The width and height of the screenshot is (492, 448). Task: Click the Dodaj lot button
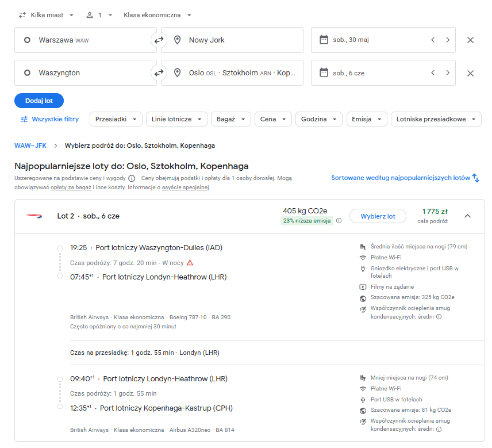(x=39, y=101)
